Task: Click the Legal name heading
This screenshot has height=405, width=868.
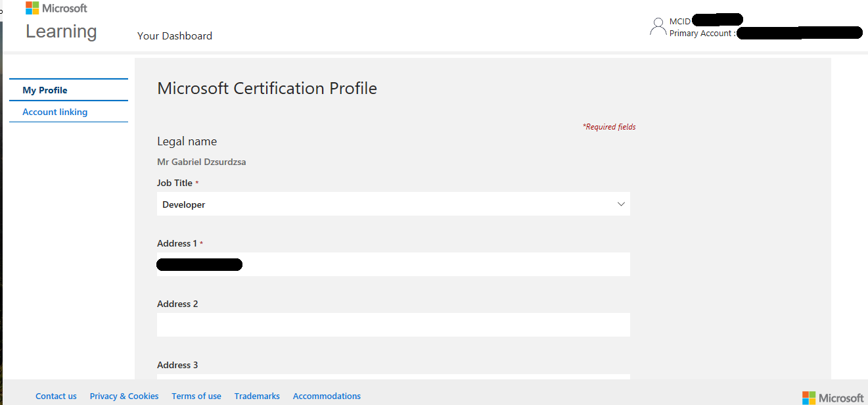Action: click(x=187, y=141)
